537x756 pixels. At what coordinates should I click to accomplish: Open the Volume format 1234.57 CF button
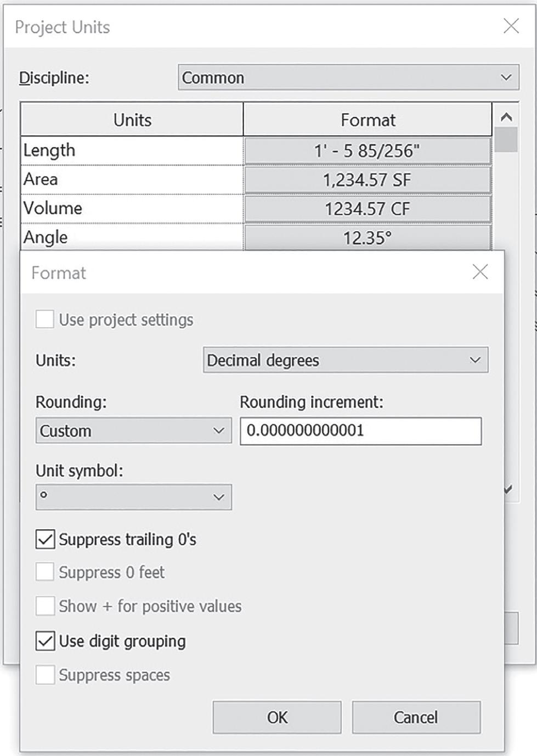click(x=368, y=209)
